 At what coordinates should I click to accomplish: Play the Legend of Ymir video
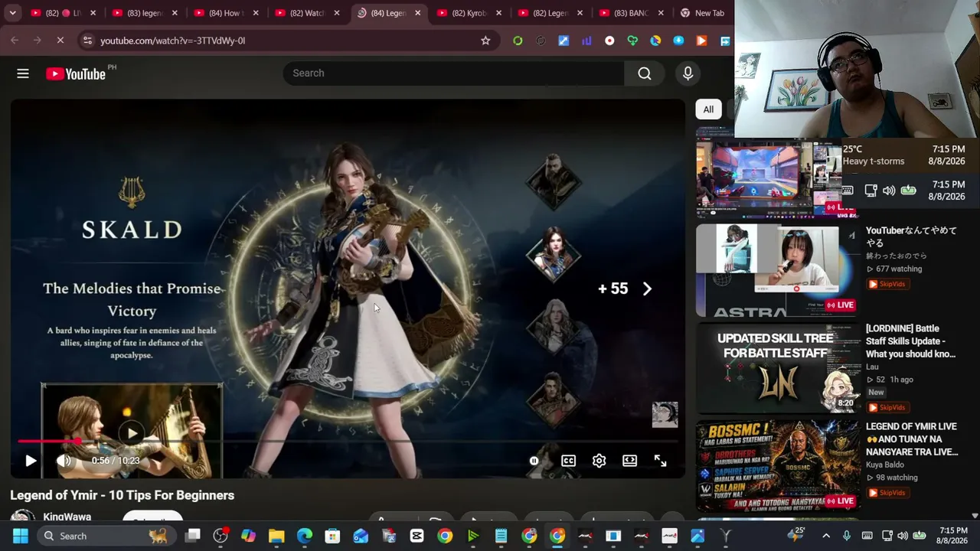point(31,461)
